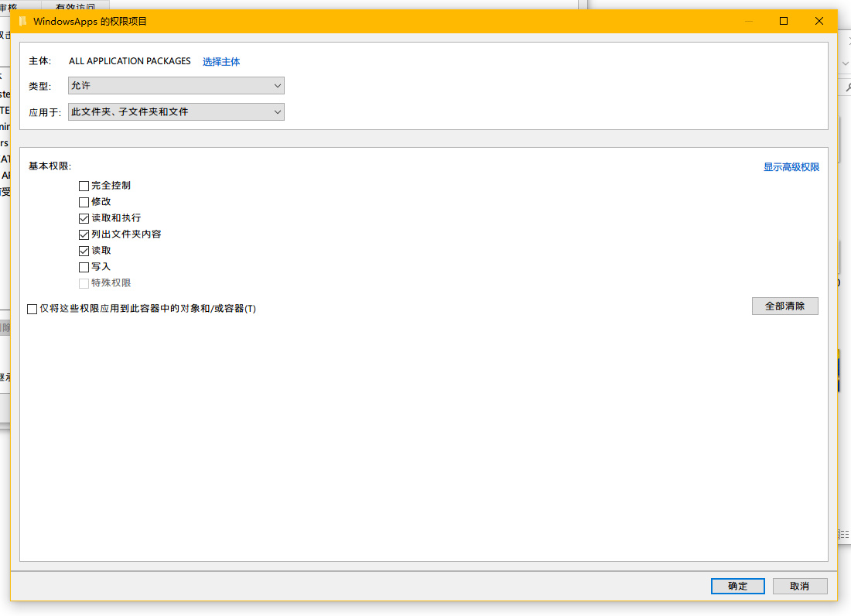Close the WindowsApps 权限项目 dialog
The image size is (851, 616).
[819, 21]
